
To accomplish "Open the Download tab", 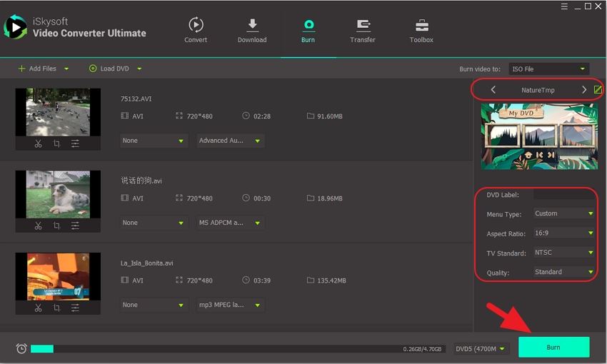I will [x=252, y=30].
